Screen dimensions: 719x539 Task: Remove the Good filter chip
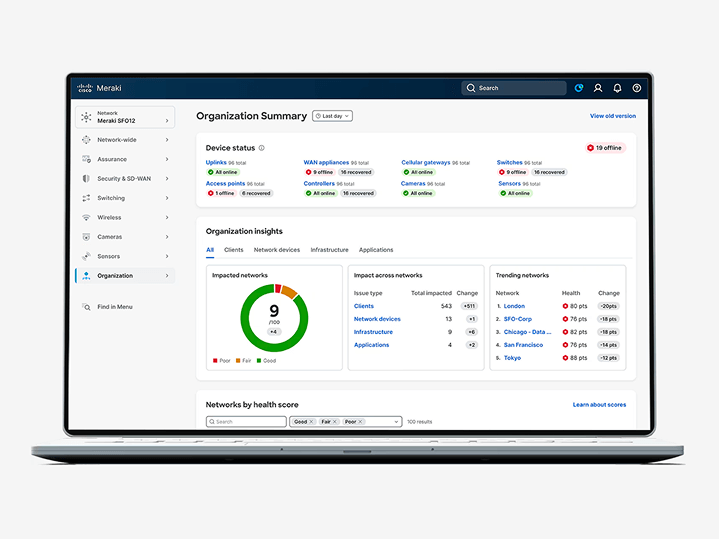pyautogui.click(x=311, y=422)
